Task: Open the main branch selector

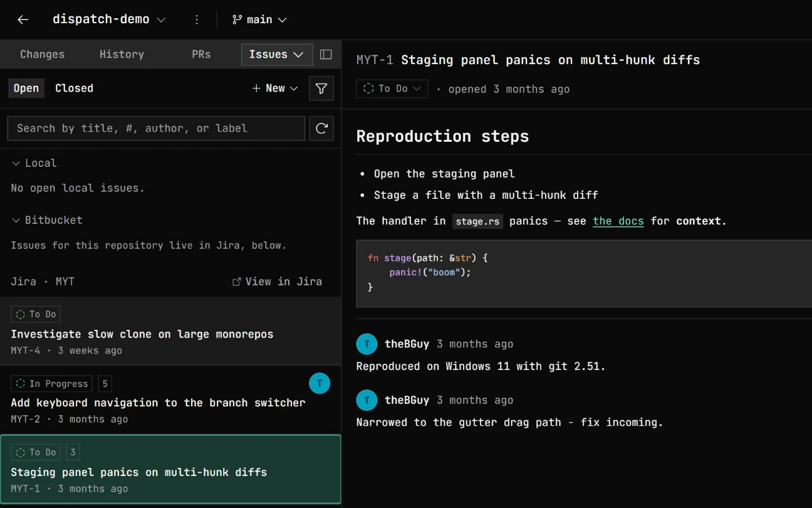Action: point(259,19)
